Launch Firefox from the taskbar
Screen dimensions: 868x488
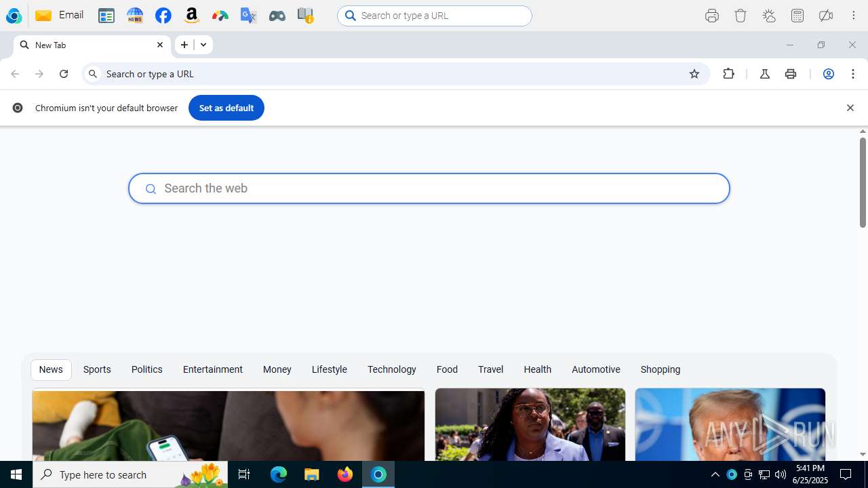point(345,474)
